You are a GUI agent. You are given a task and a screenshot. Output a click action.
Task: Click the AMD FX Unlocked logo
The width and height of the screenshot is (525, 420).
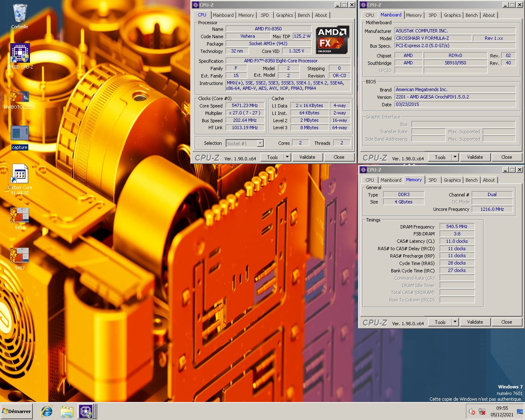pyautogui.click(x=333, y=40)
